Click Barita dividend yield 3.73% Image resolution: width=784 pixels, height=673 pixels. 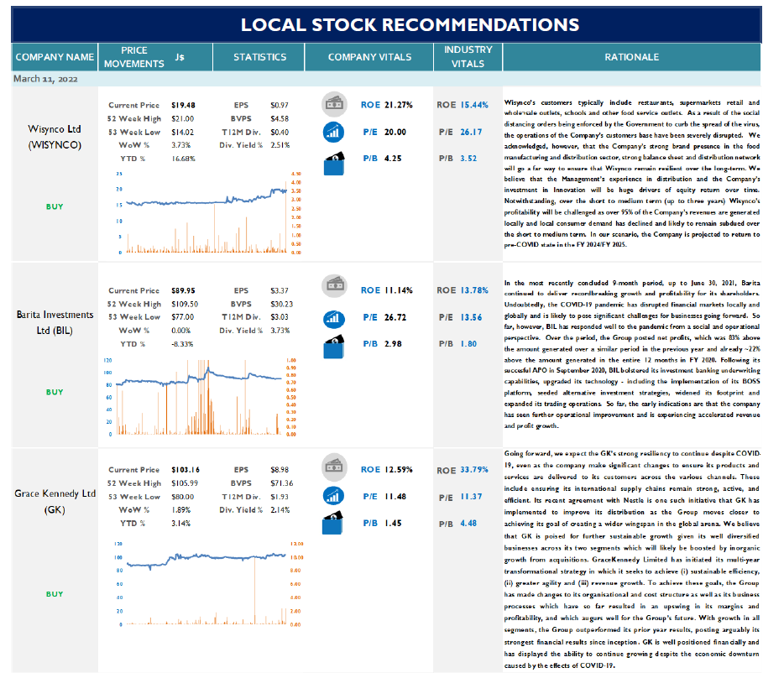280,331
